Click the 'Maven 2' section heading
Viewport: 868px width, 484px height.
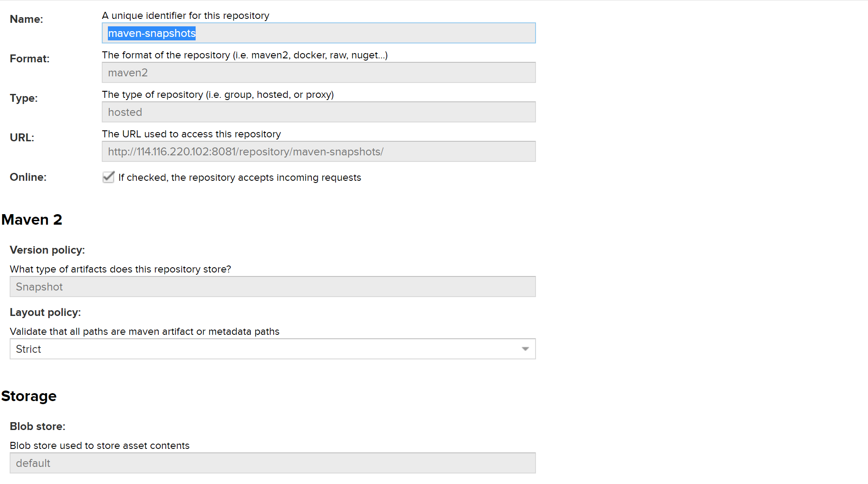(32, 219)
